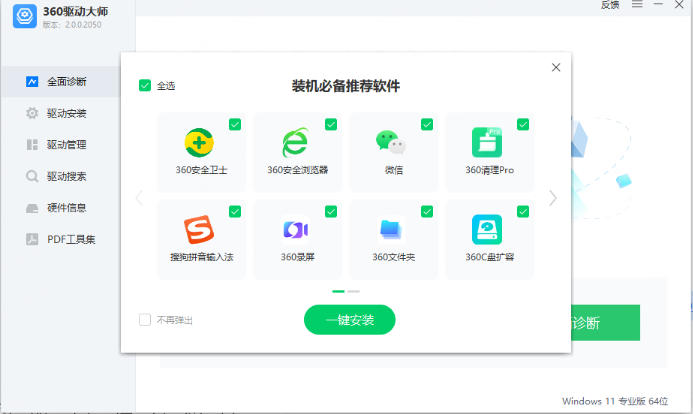Uncheck the 360安全卫士 checkbox

click(x=235, y=125)
